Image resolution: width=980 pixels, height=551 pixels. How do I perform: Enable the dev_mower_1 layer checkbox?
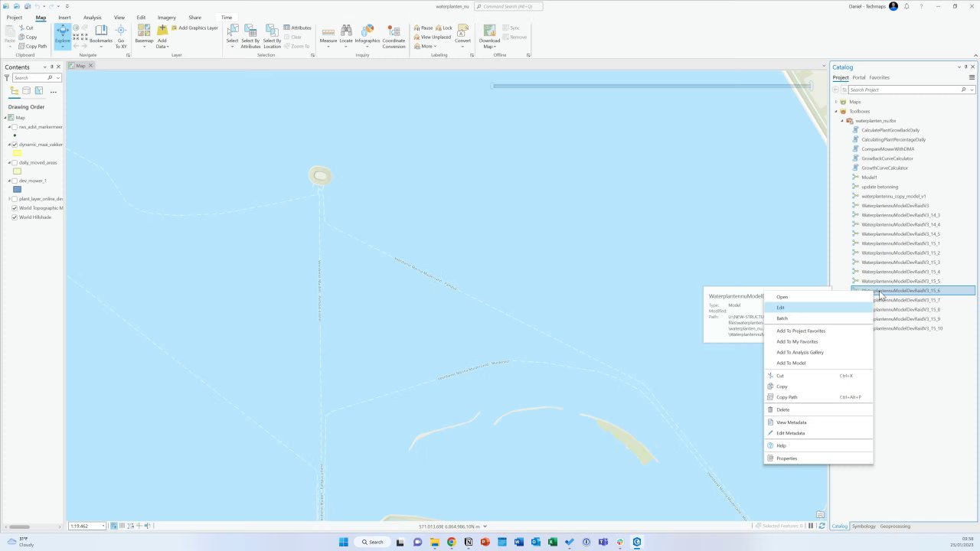(15, 181)
